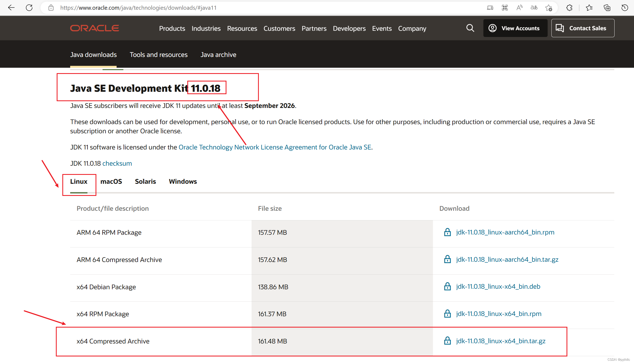Click the browser address bar URL

click(x=138, y=8)
